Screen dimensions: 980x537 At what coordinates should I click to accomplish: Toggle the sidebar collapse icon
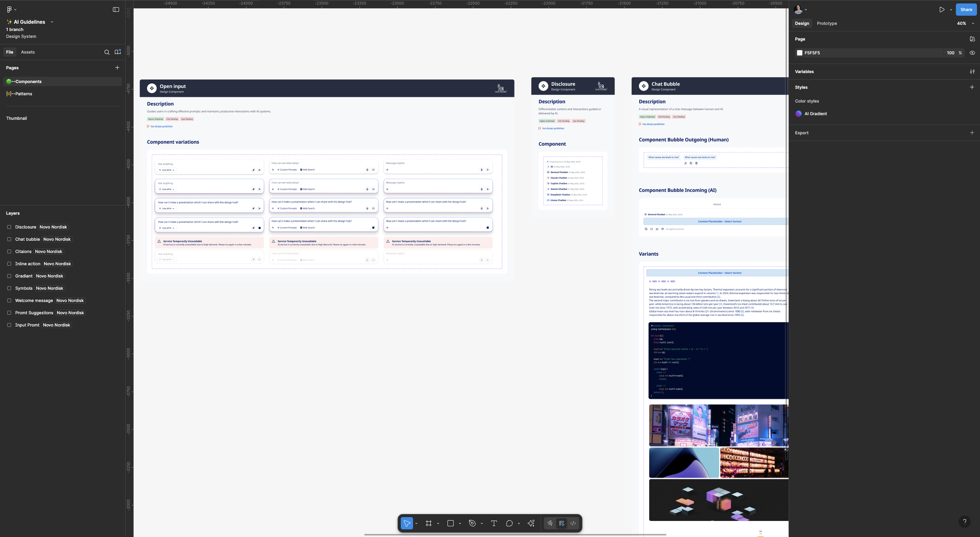pyautogui.click(x=116, y=9)
